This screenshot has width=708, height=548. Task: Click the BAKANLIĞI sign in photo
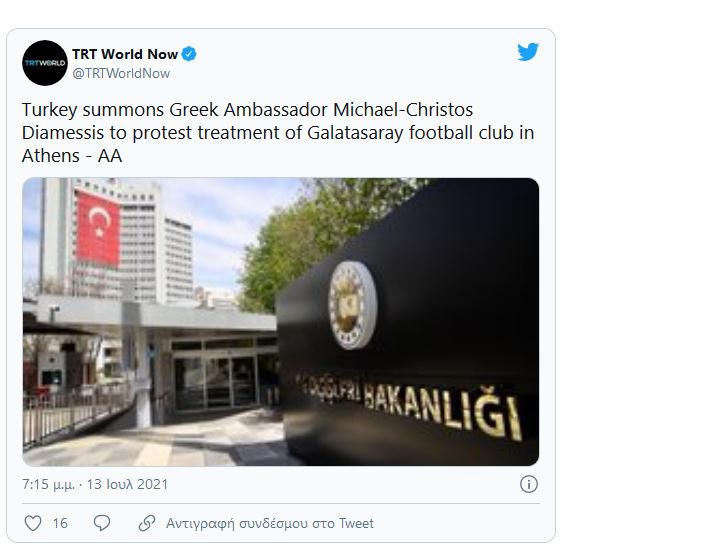click(x=442, y=411)
